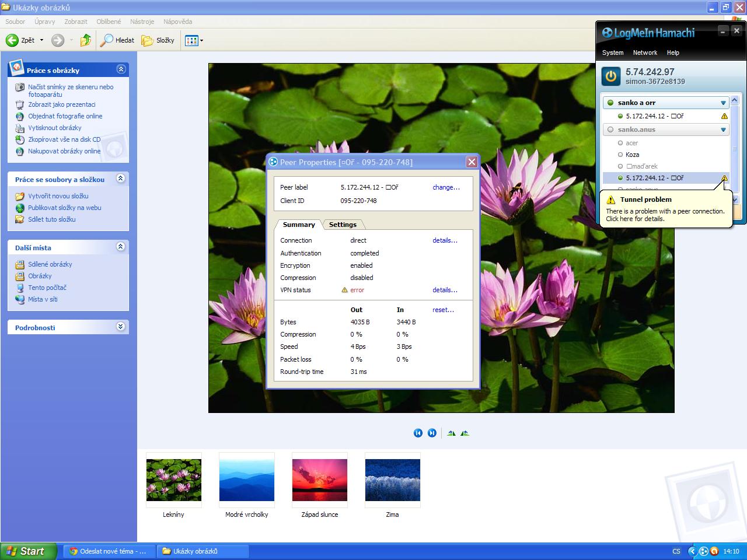Image resolution: width=747 pixels, height=560 pixels.
Task: Rotate the image counterclockwise
Action: 465,433
